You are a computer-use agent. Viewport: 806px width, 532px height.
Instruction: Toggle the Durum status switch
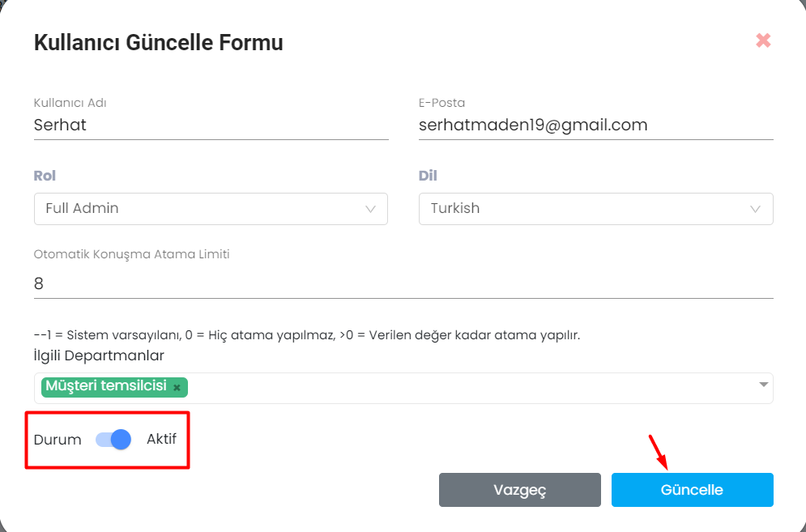[113, 440]
